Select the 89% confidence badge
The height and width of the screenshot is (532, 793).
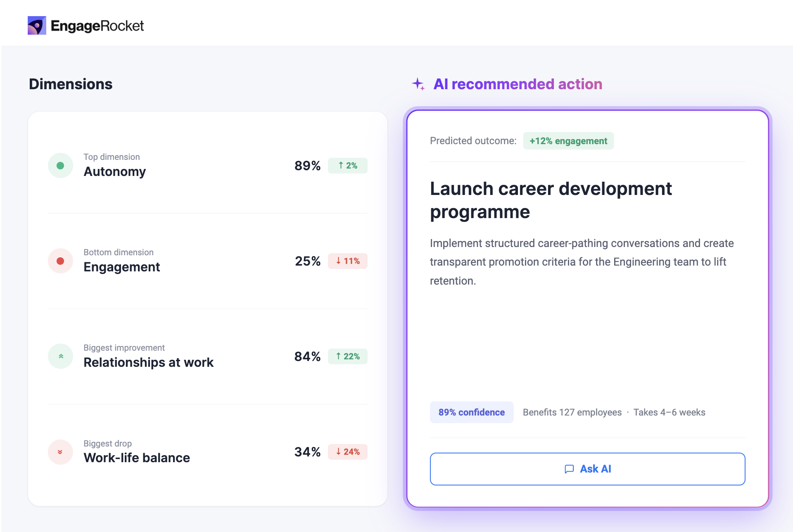click(x=472, y=412)
